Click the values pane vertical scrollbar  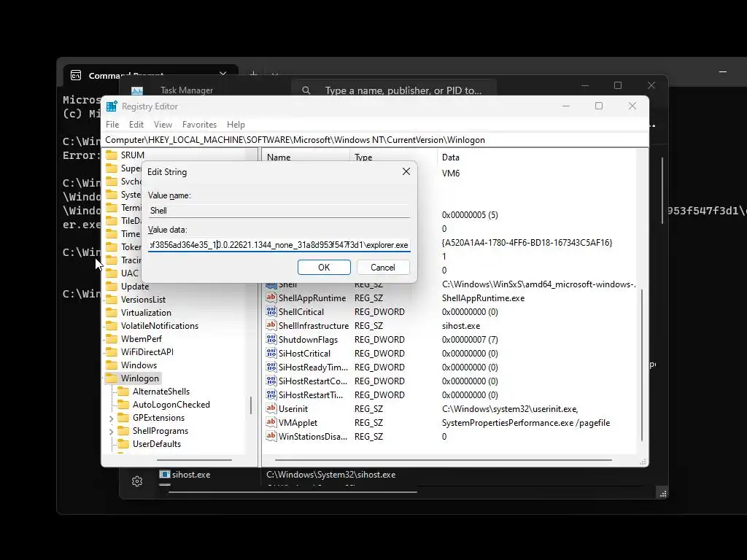[x=642, y=365]
